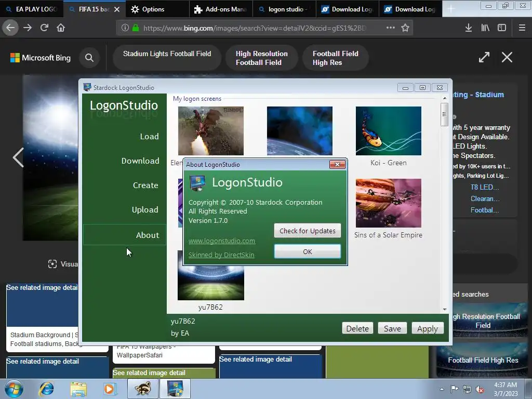
Task: Open Skinned by DirectSkin link
Action: 221,255
